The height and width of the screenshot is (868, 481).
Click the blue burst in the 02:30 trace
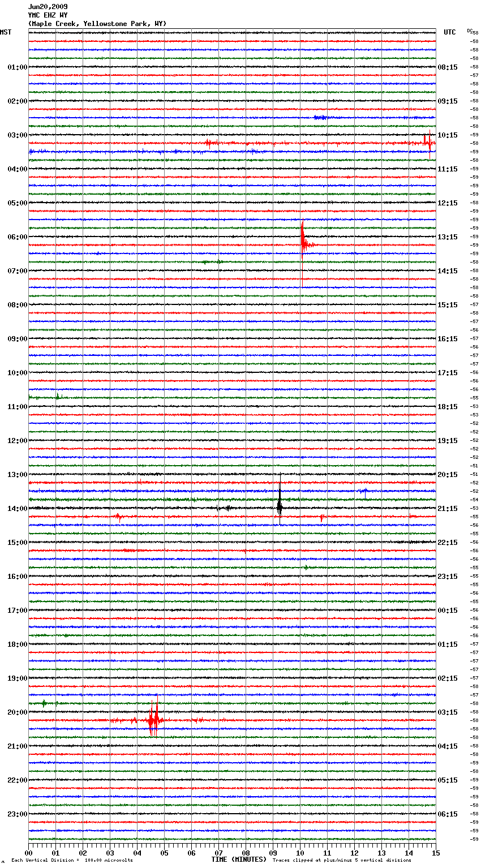pyautogui.click(x=321, y=118)
